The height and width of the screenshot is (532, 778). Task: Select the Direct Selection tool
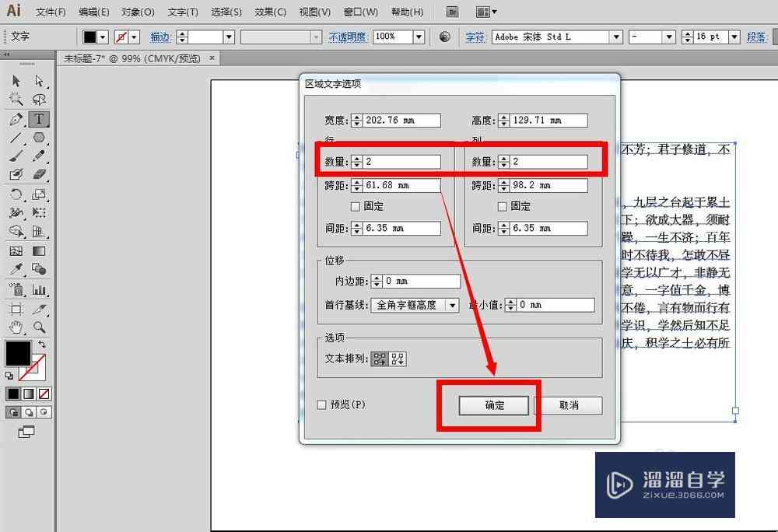click(x=39, y=80)
